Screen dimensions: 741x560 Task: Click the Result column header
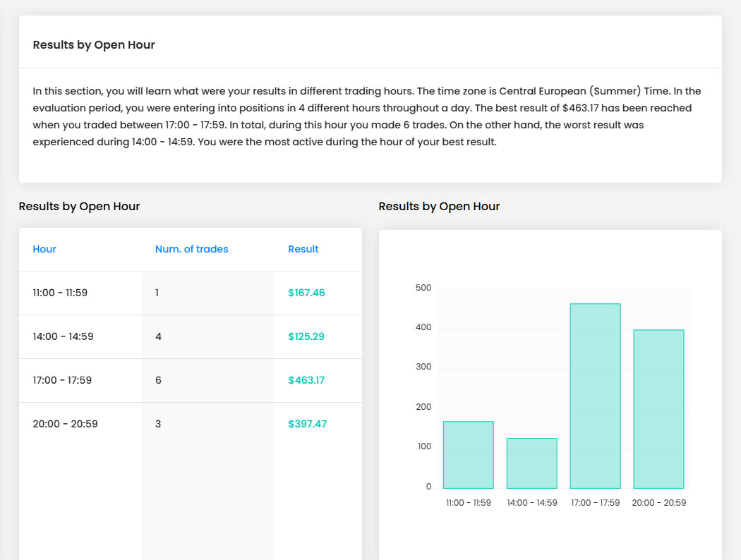point(303,249)
